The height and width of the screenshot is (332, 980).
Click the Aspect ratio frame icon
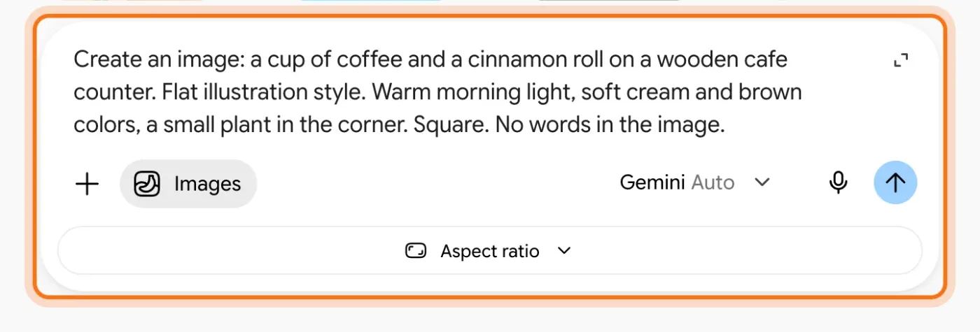pyautogui.click(x=416, y=251)
